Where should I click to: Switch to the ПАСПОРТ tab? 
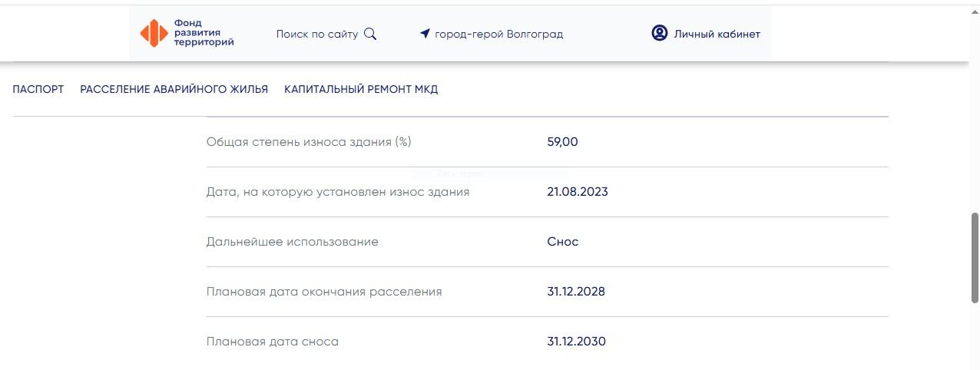click(x=38, y=89)
